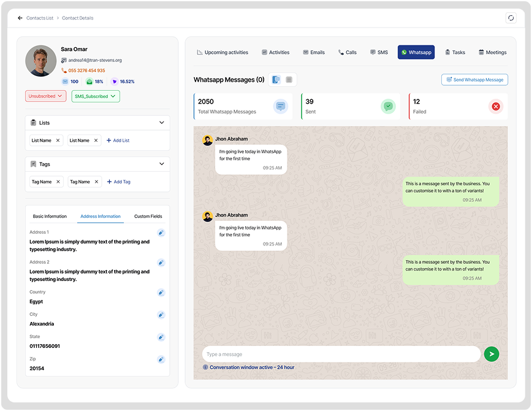532x411 pixels.
Task: Click the refresh icon in top right
Action: [x=511, y=18]
